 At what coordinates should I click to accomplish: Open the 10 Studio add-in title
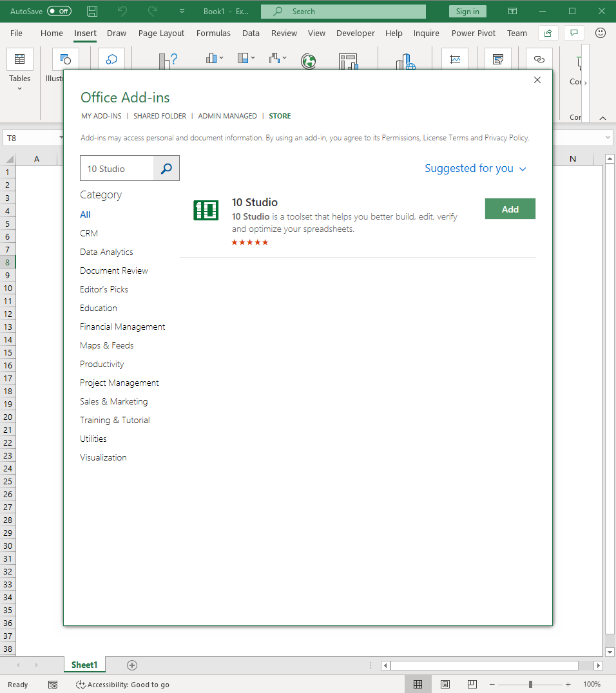(255, 202)
